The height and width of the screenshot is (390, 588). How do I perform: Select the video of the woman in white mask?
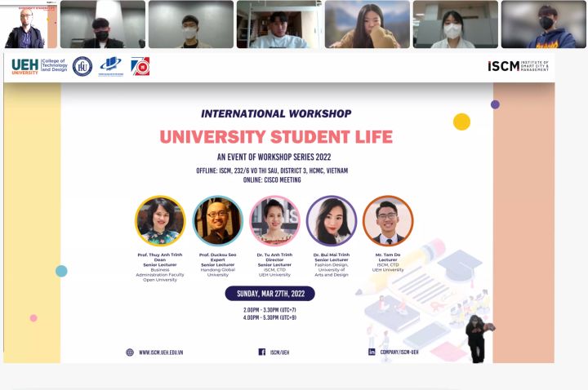pos(455,24)
